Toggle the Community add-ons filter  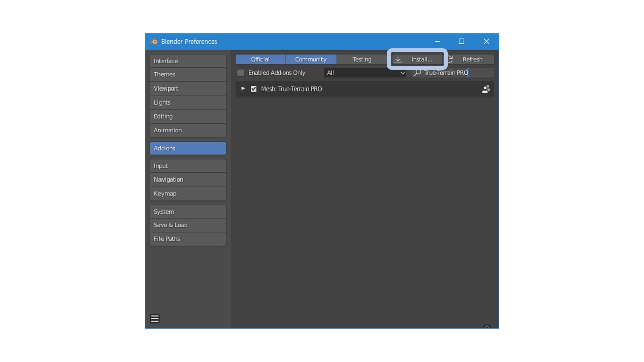click(x=311, y=59)
